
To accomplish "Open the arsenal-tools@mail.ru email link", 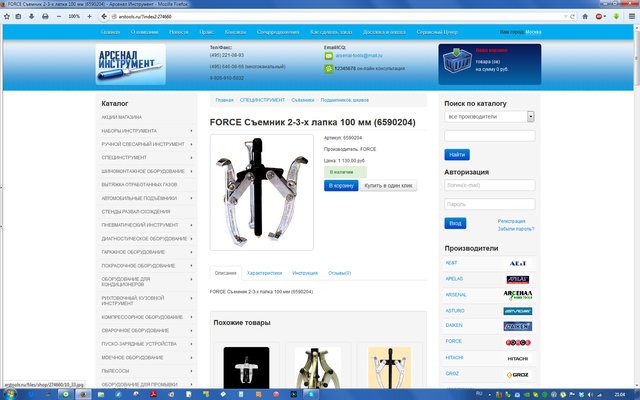I will 359,56.
